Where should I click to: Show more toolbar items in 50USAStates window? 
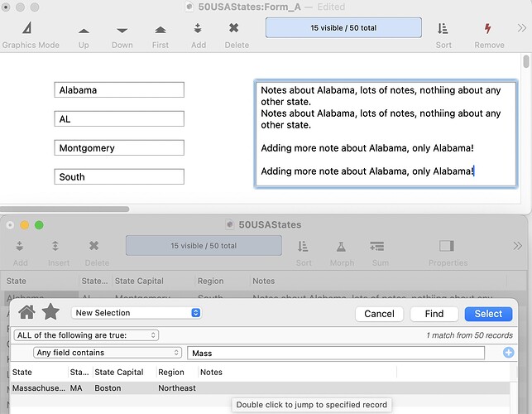517,246
